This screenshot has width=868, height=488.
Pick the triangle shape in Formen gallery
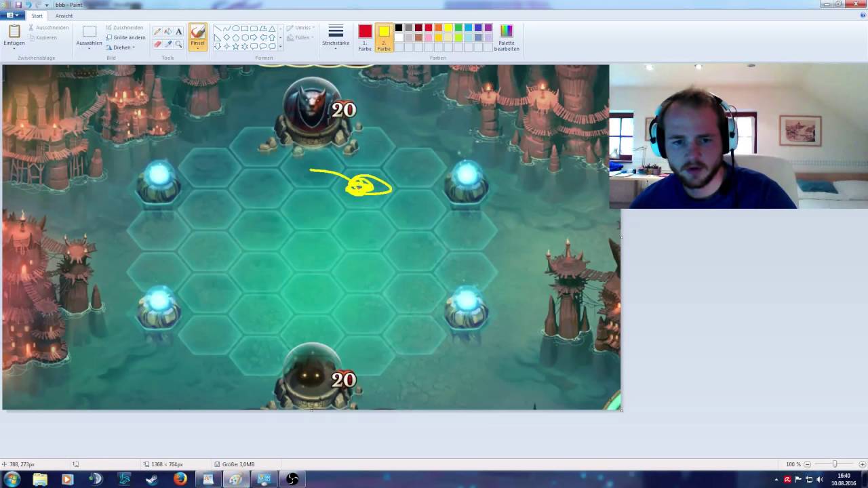pyautogui.click(x=272, y=28)
